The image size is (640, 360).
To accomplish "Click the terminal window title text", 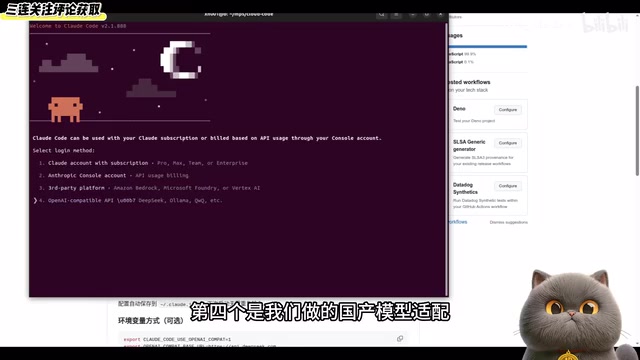I will pos(239,15).
